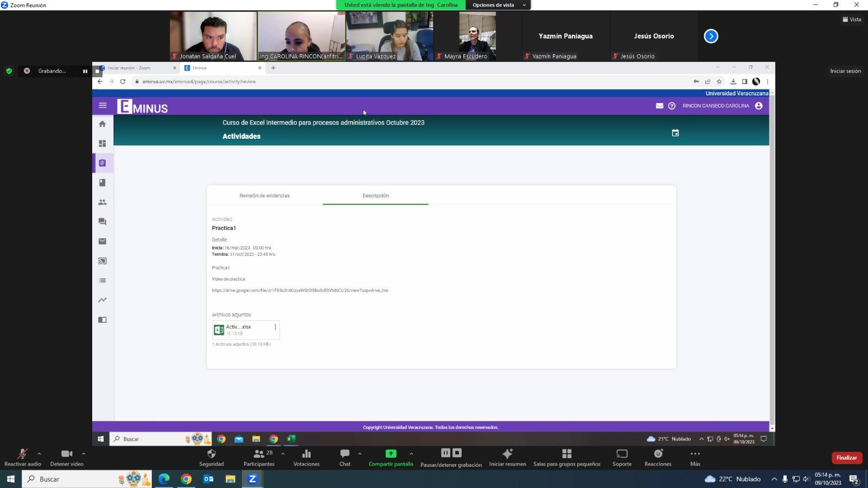Click Iniciar resumen sparkle icon

point(507,454)
